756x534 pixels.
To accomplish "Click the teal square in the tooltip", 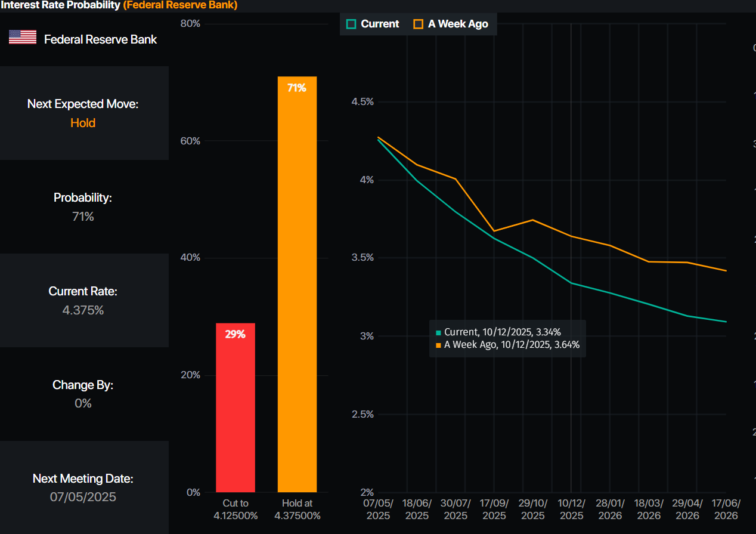I will tap(439, 333).
